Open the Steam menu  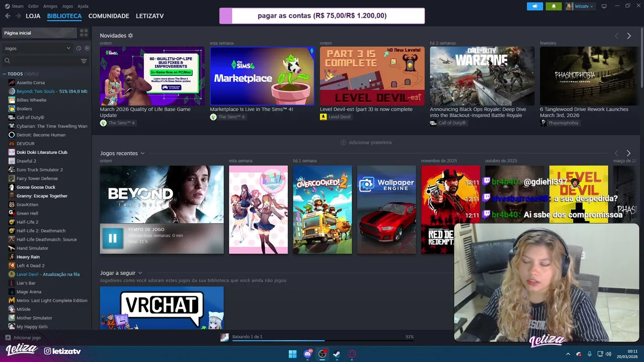[x=15, y=6]
